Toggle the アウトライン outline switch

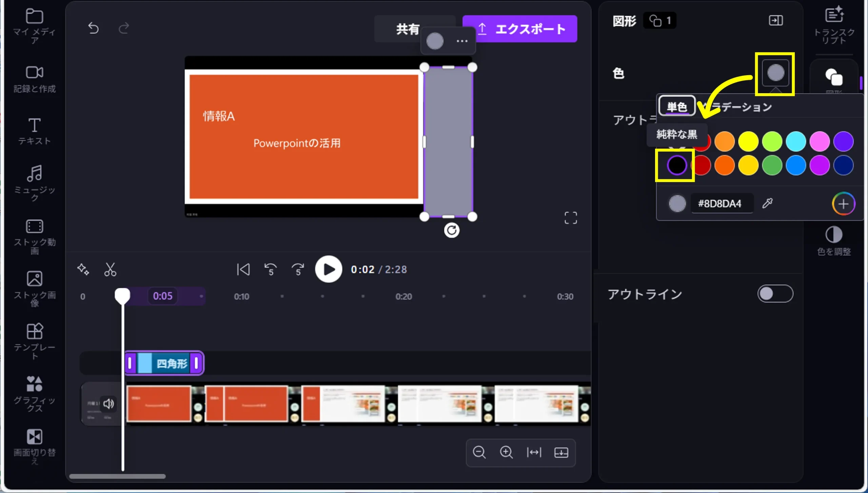pos(775,294)
